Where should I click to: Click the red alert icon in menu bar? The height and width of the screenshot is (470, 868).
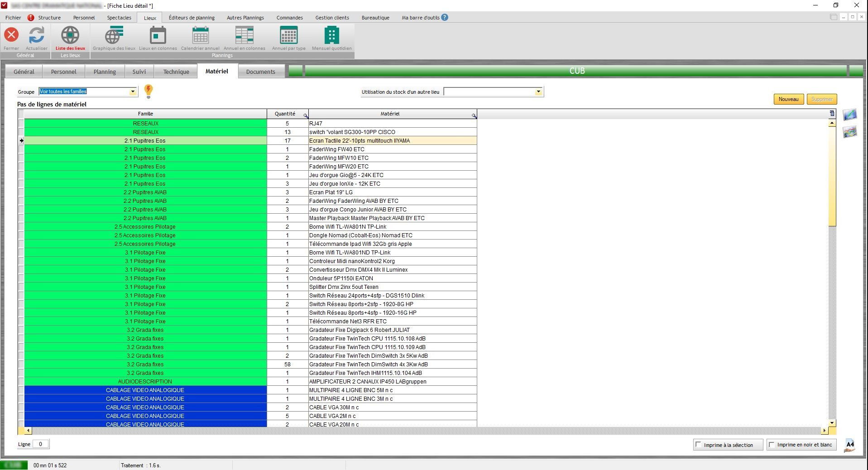tap(31, 18)
